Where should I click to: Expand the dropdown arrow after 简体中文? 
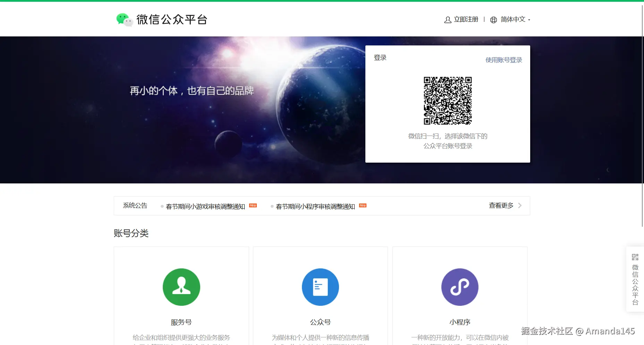pyautogui.click(x=530, y=20)
